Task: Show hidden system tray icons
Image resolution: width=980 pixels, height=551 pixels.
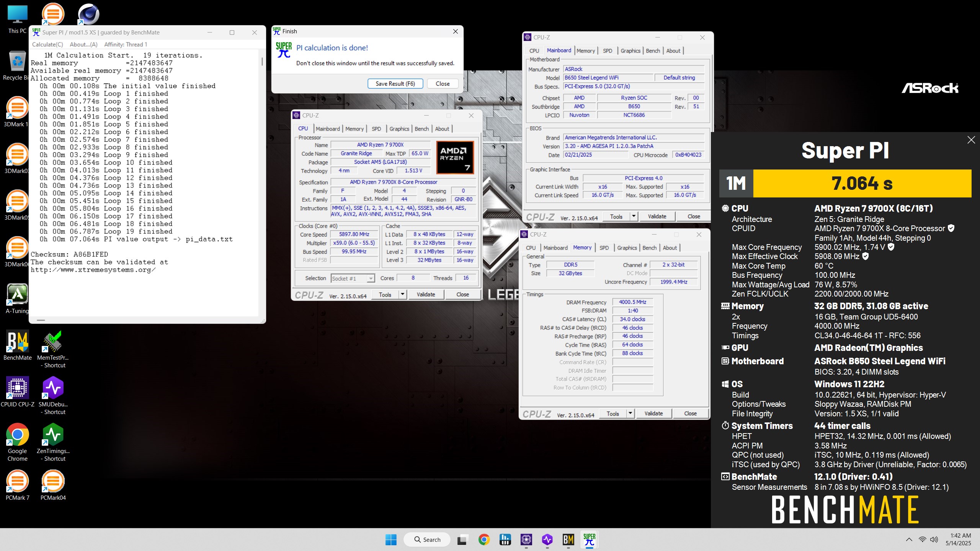Action: 909,540
